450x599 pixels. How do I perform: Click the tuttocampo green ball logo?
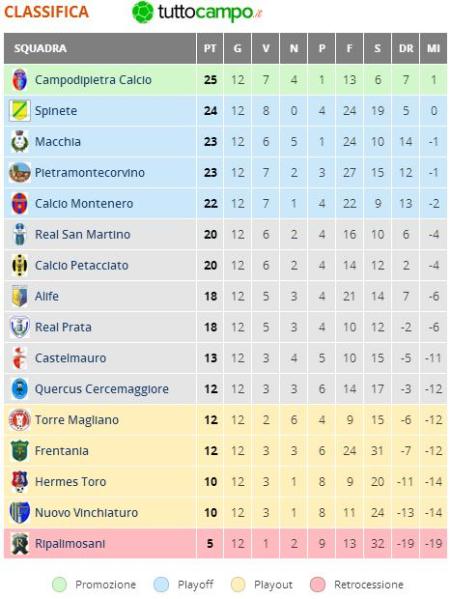point(142,12)
